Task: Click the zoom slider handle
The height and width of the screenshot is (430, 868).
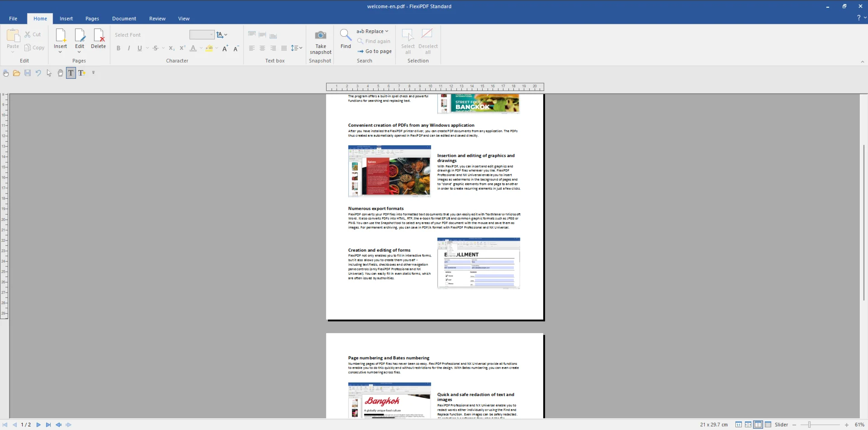Action: [809, 425]
